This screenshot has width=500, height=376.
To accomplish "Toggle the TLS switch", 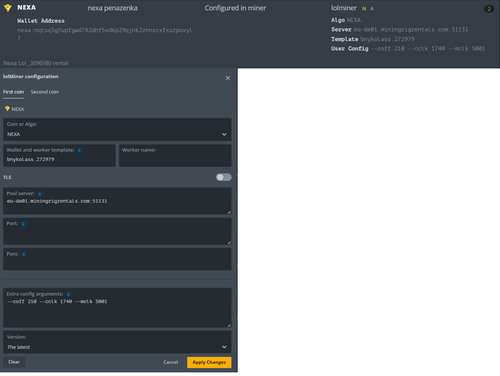I will point(224,177).
